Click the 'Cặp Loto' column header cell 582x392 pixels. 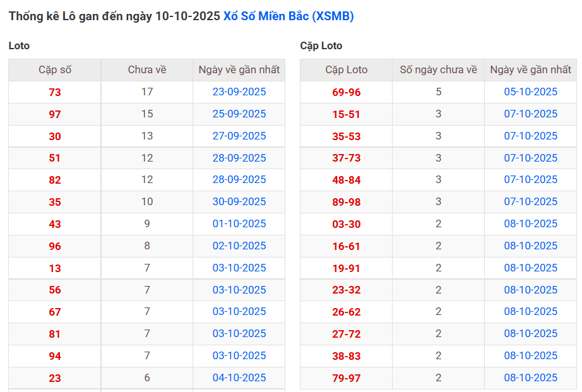[x=346, y=70]
